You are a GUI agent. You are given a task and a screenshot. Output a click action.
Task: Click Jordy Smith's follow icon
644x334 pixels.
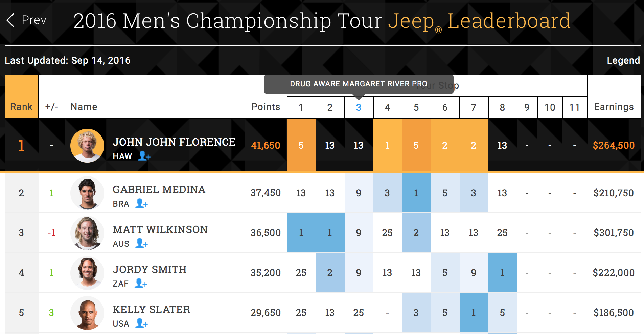pyautogui.click(x=141, y=283)
